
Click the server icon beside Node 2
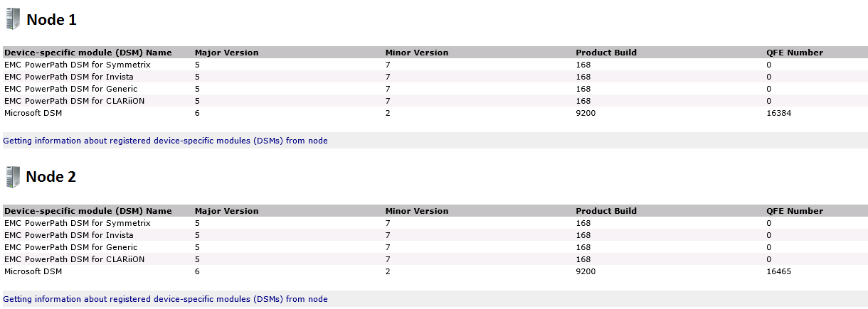(12, 177)
